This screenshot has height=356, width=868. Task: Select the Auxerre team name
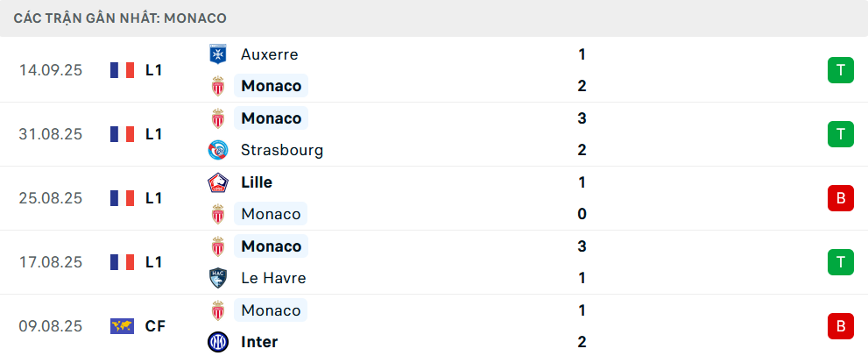point(270,54)
